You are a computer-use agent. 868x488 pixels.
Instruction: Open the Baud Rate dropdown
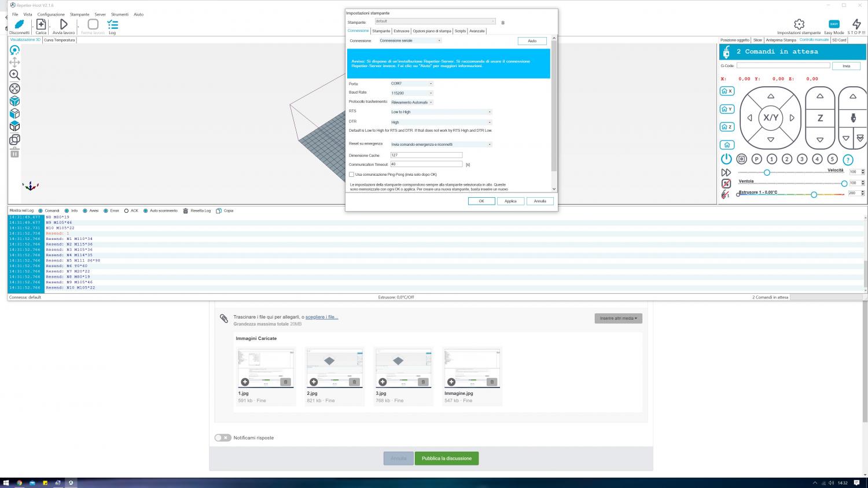pos(411,93)
